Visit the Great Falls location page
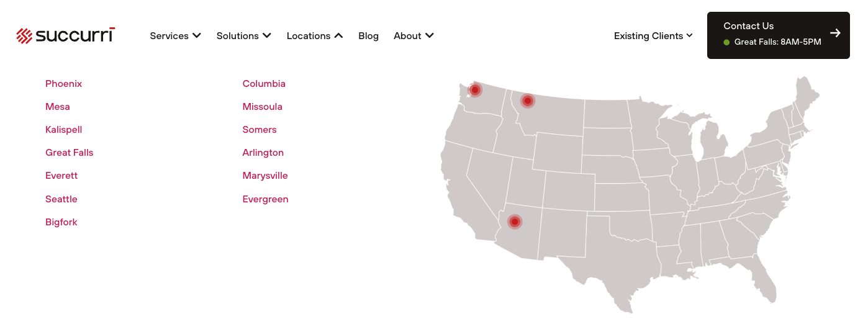868x324 pixels. coord(69,153)
